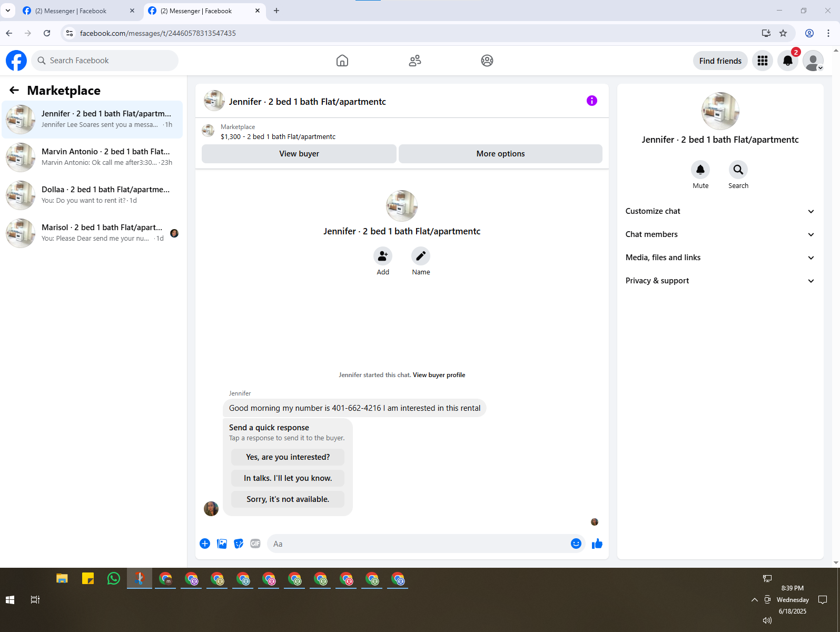Mute the conversation with bell icon

700,170
